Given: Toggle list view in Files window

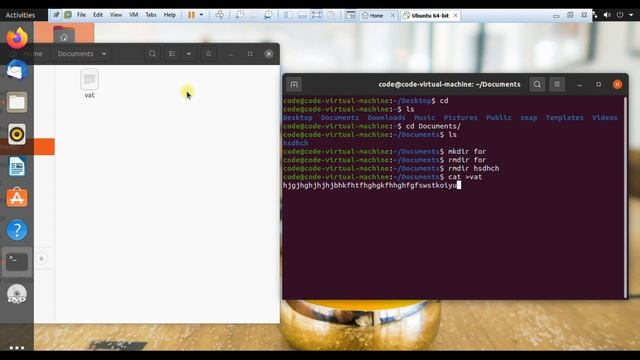Looking at the screenshot, I should click(x=172, y=54).
